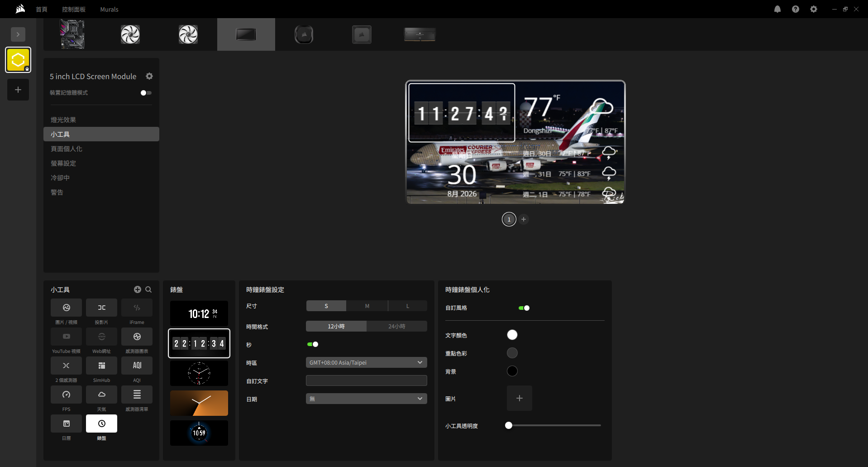Click the add widget plus icon

pyautogui.click(x=138, y=289)
